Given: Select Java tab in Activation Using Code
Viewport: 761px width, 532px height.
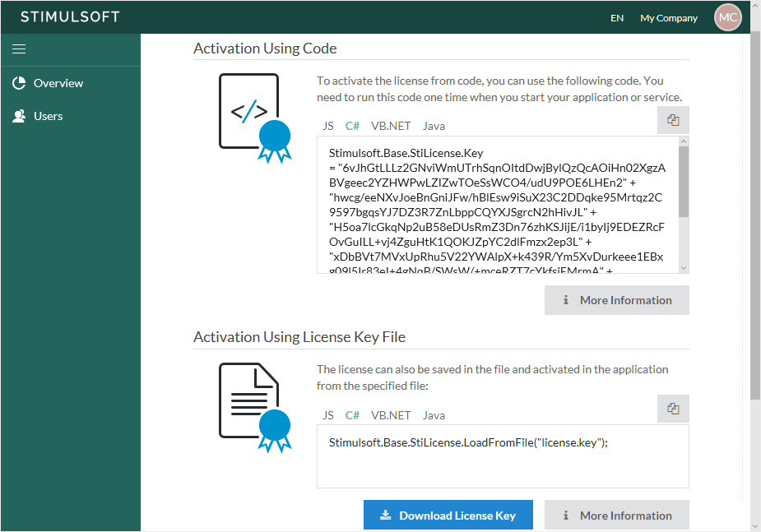Looking at the screenshot, I should click(434, 126).
